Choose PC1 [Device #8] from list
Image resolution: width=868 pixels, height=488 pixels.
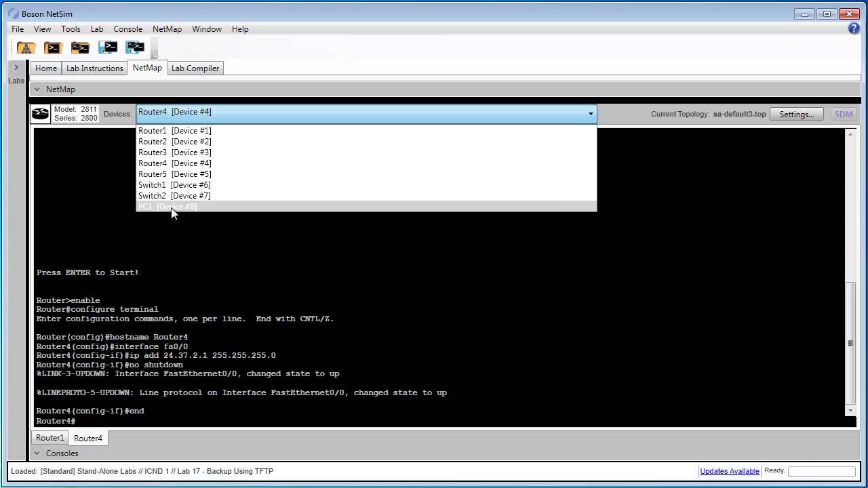click(366, 207)
